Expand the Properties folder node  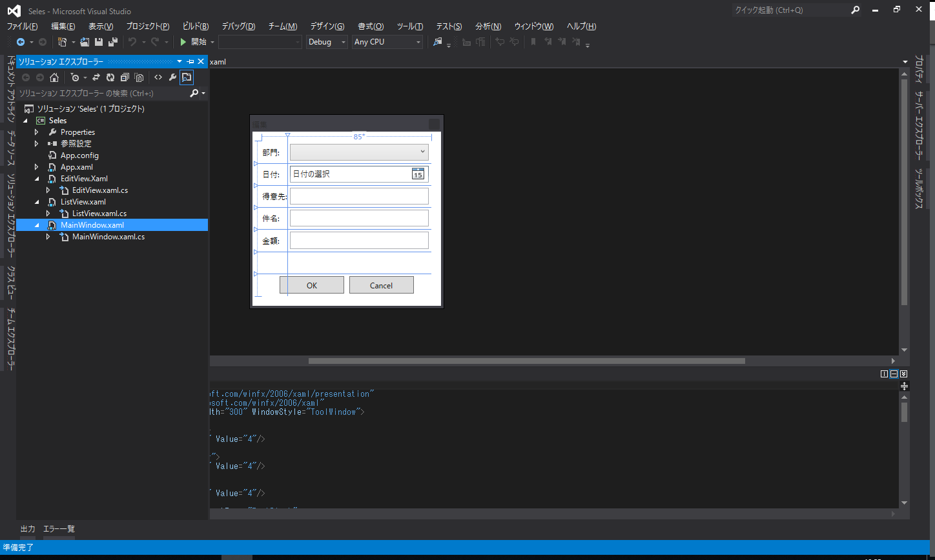[37, 132]
